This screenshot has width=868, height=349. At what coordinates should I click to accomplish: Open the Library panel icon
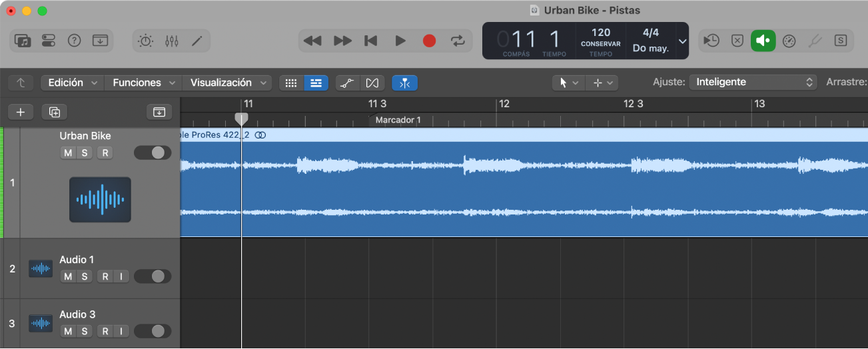point(23,41)
